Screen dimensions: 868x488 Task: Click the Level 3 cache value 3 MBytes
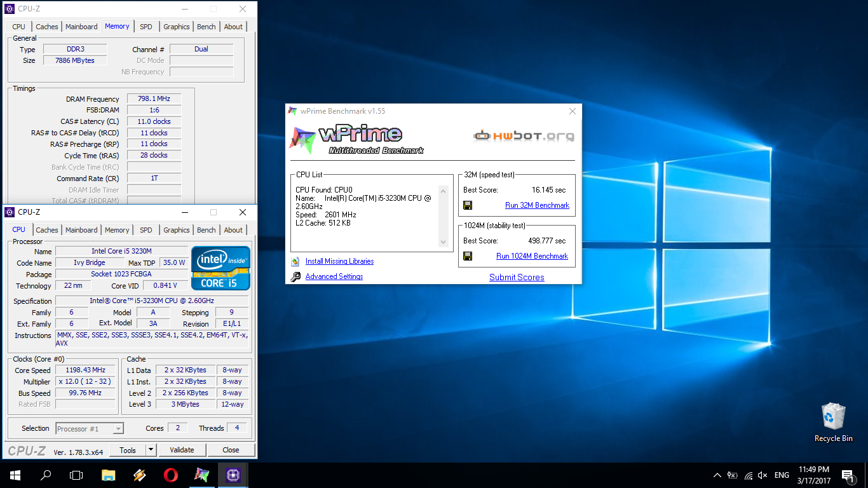click(185, 405)
